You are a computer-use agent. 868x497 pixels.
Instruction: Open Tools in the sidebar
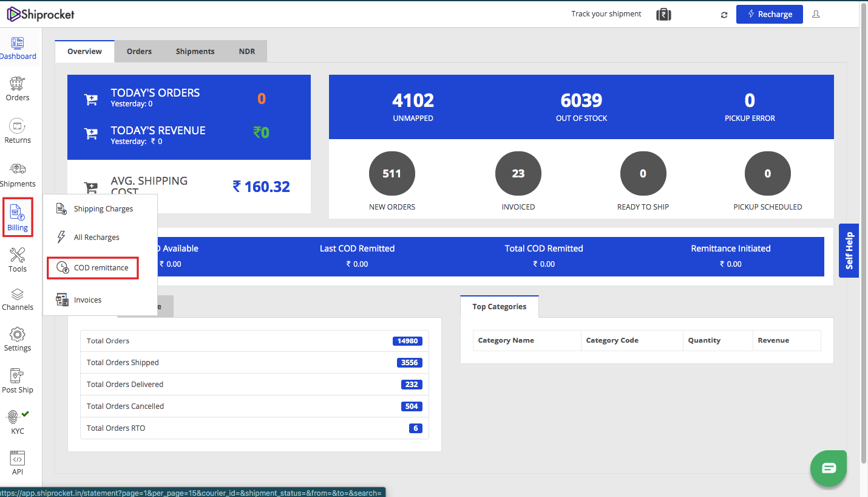pos(18,260)
